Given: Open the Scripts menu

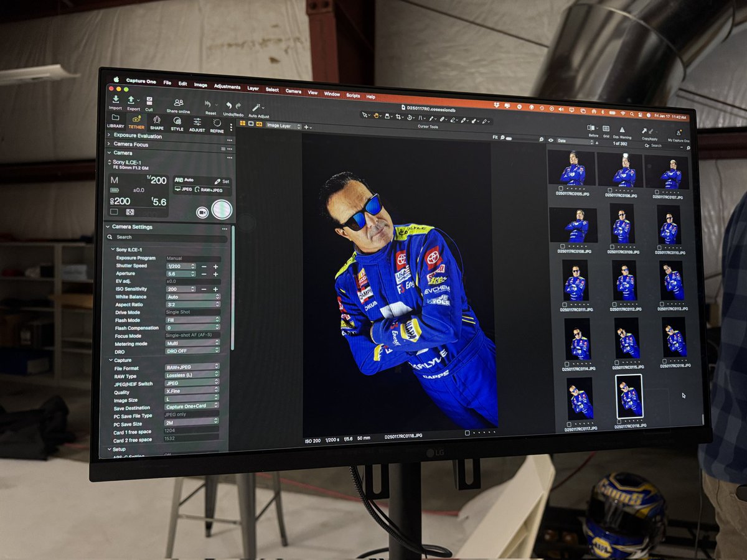Looking at the screenshot, I should pos(353,95).
